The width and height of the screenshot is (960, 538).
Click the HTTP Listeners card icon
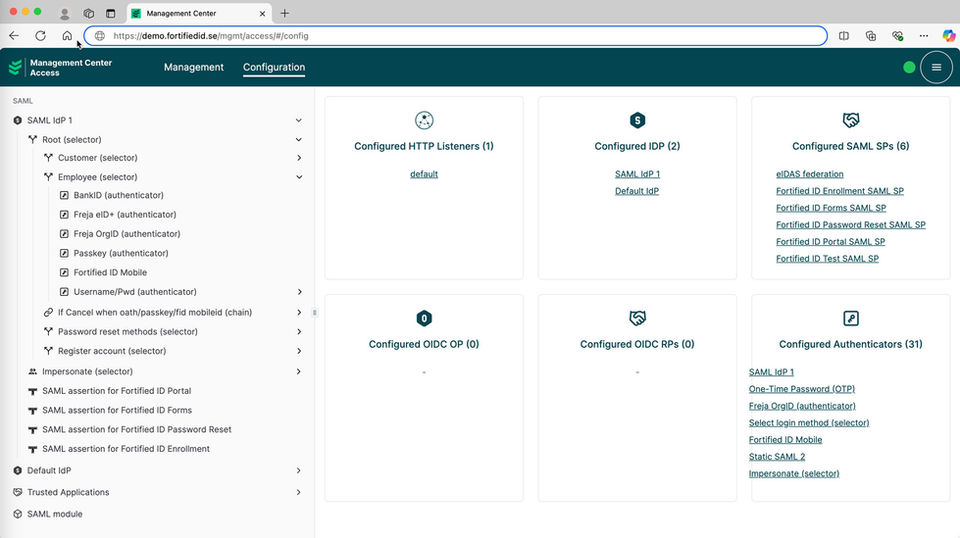coord(424,120)
